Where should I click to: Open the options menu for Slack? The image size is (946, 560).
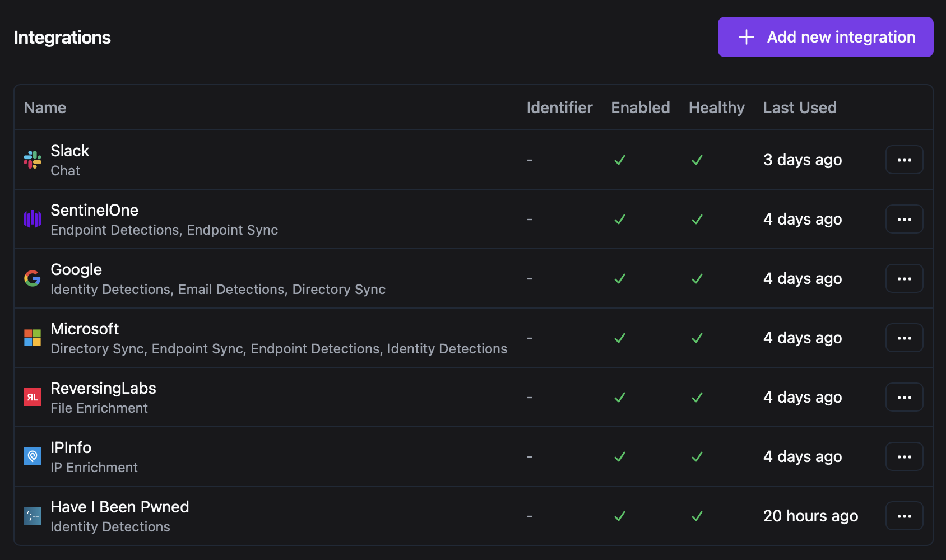pyautogui.click(x=904, y=160)
